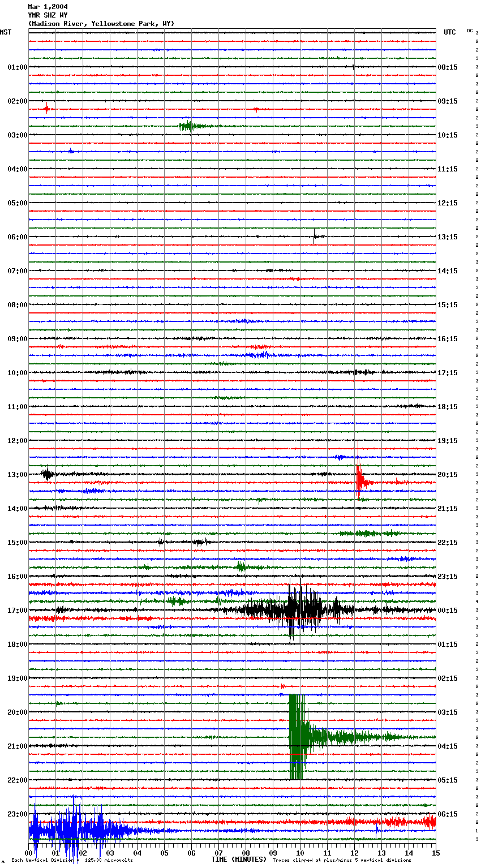Select the 03:00 MST time label
This screenshot has width=481, height=868.
(18, 135)
